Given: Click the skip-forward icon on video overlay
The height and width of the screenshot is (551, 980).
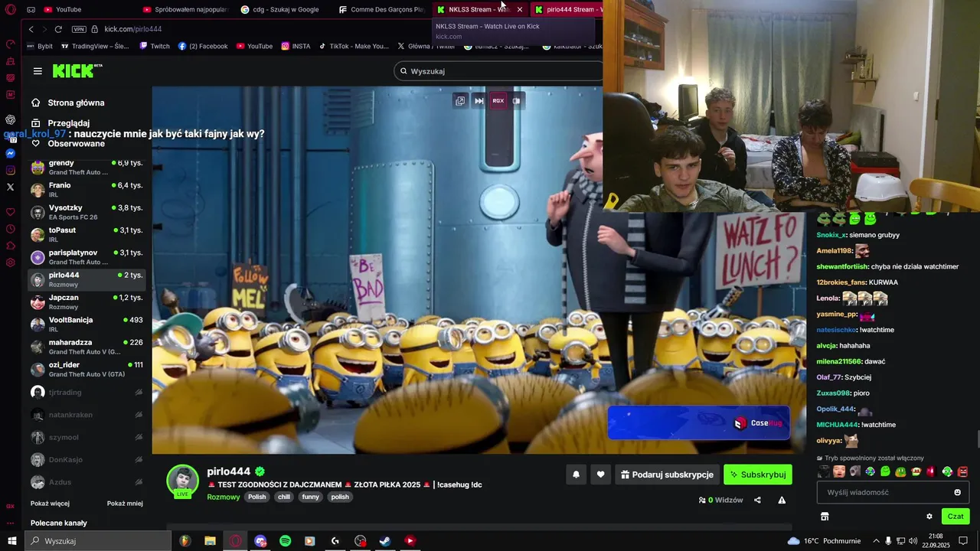Looking at the screenshot, I should (x=479, y=101).
